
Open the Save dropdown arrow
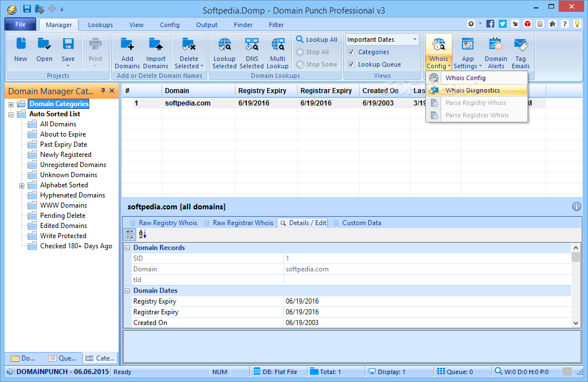68,66
